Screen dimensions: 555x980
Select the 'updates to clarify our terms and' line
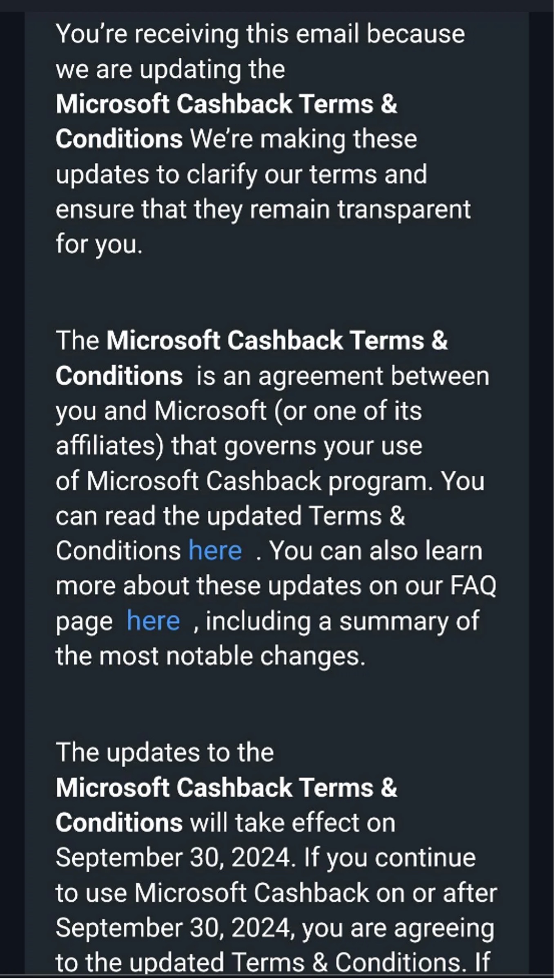point(241,175)
